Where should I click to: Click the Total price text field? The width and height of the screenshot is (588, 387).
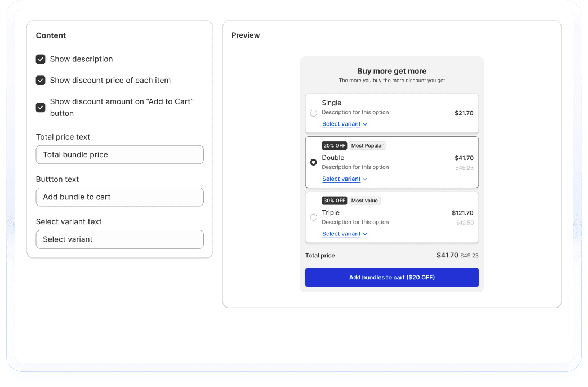(x=119, y=155)
